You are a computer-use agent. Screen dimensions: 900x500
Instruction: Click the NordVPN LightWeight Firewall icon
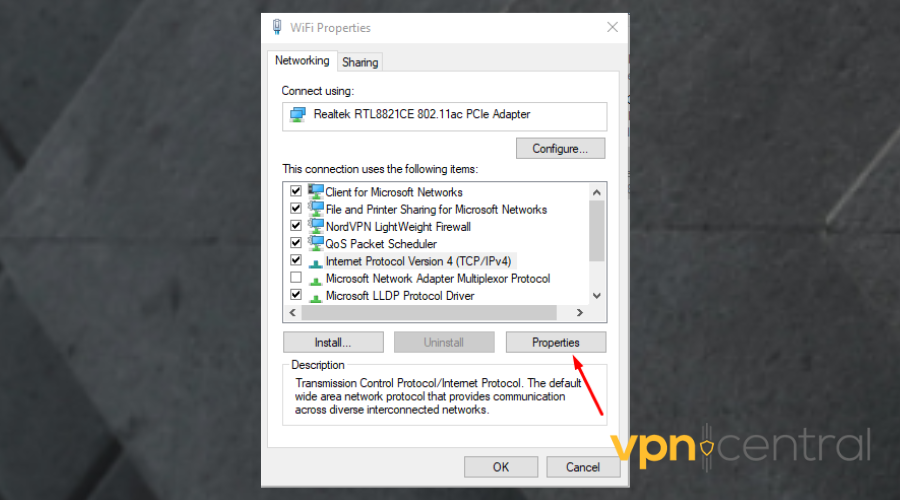pyautogui.click(x=316, y=226)
